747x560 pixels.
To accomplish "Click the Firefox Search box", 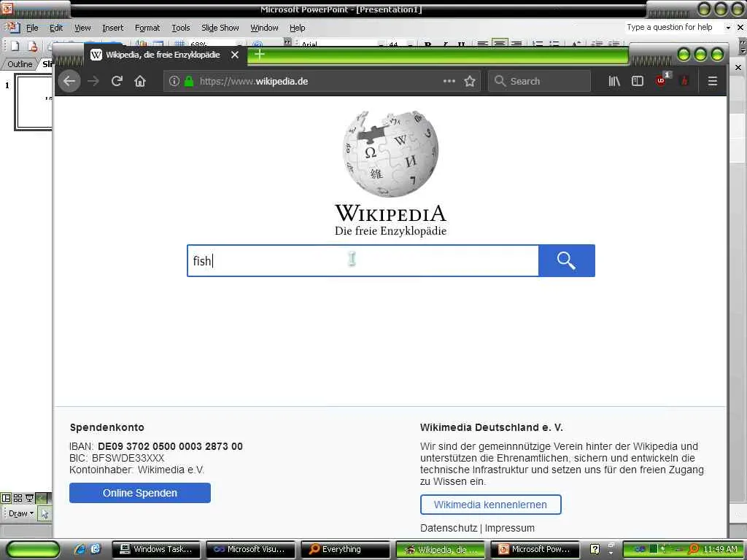I will 539,81.
